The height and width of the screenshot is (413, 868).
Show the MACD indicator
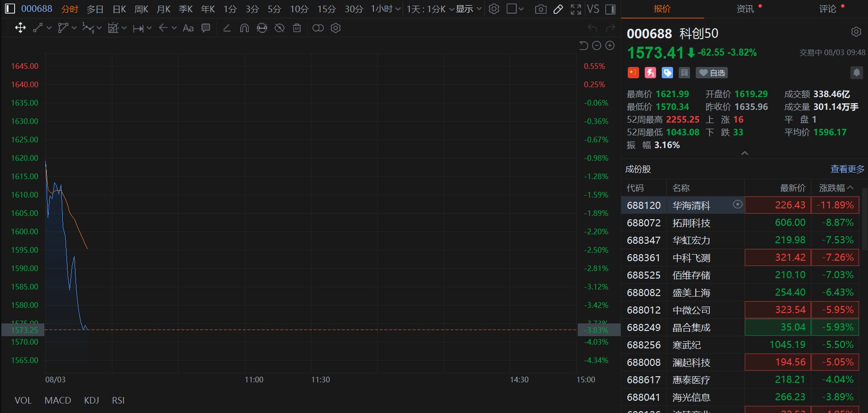click(58, 400)
